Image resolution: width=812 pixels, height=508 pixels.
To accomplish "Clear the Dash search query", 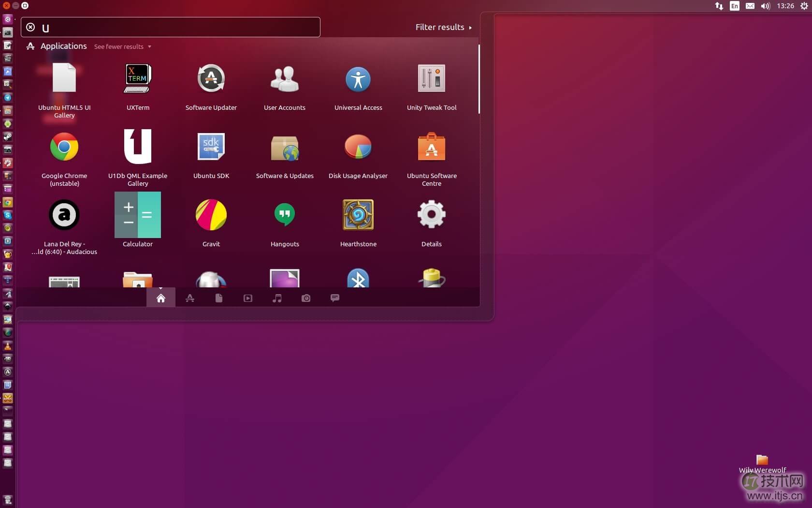I will point(30,27).
